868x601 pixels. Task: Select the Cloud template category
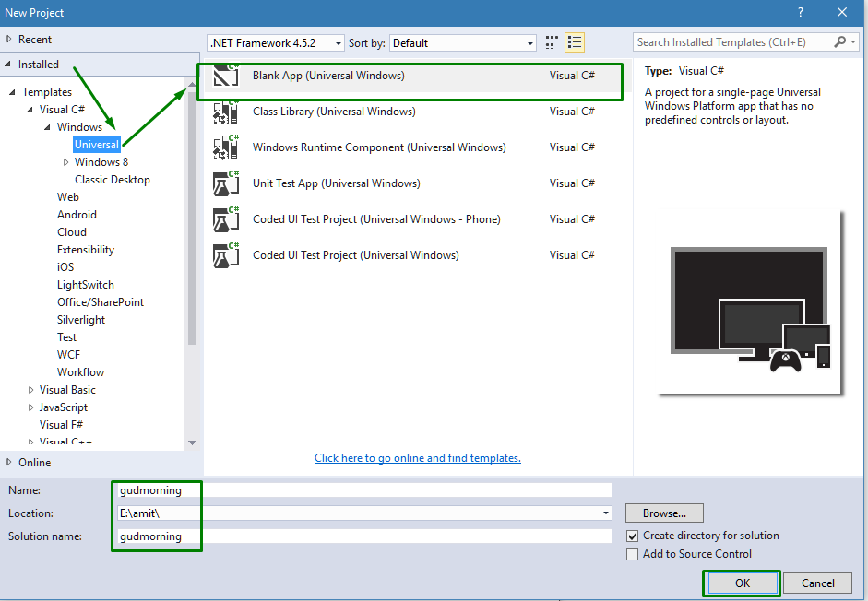click(72, 232)
